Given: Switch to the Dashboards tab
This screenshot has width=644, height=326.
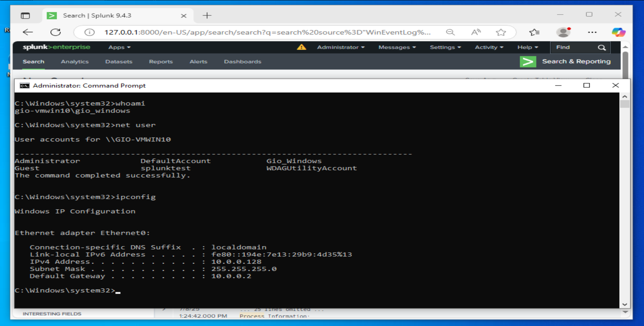Looking at the screenshot, I should click(243, 62).
